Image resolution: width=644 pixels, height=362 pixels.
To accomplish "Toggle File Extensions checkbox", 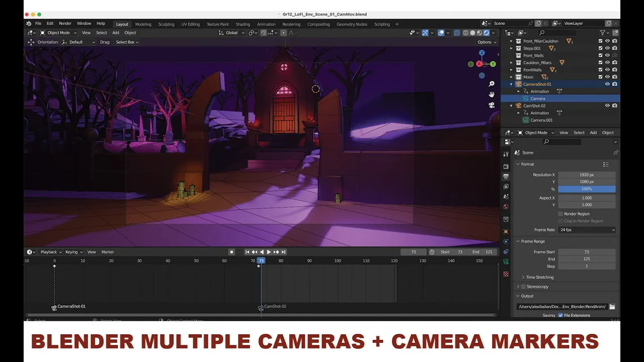I will click(559, 315).
